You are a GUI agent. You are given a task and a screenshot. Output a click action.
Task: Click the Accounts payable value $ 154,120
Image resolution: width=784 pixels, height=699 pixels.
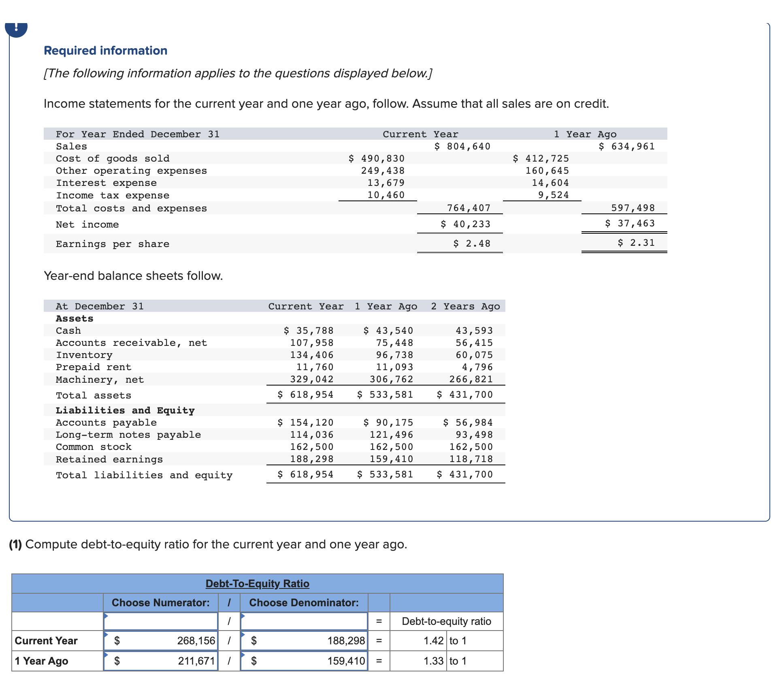[306, 422]
